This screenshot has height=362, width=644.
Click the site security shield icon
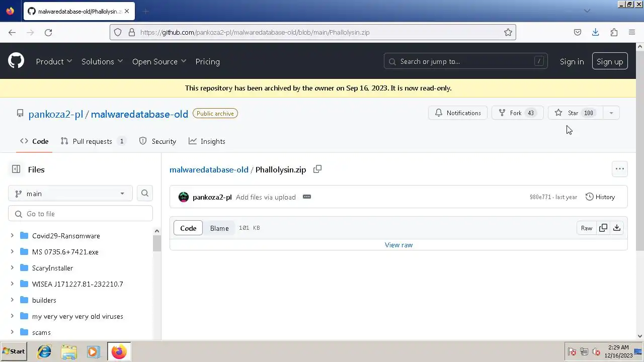pyautogui.click(x=118, y=32)
